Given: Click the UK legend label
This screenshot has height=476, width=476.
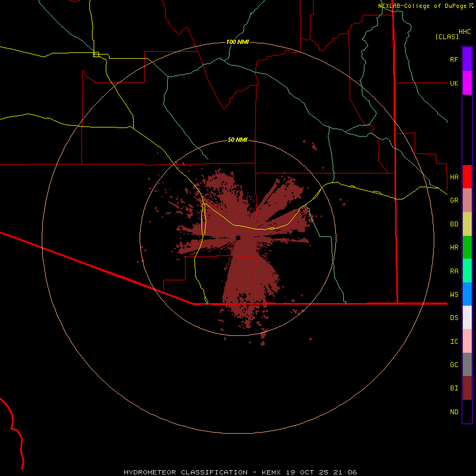Looking at the screenshot, I should pyautogui.click(x=454, y=83).
